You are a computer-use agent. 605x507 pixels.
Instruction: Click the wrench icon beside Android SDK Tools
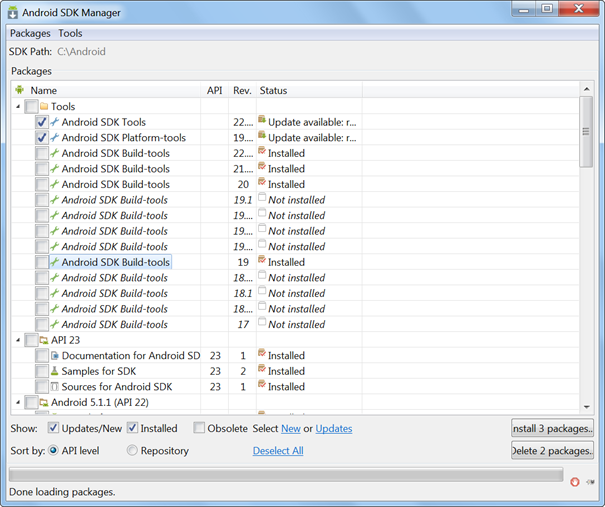click(x=54, y=122)
